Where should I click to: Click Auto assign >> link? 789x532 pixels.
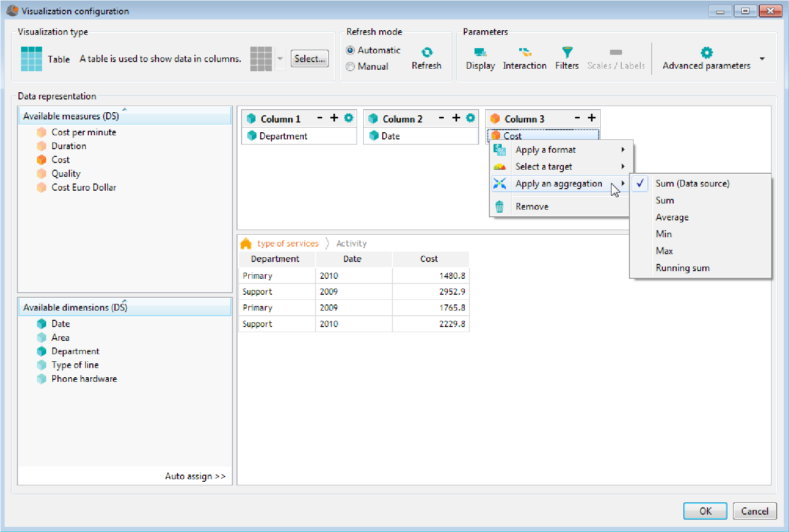(195, 476)
